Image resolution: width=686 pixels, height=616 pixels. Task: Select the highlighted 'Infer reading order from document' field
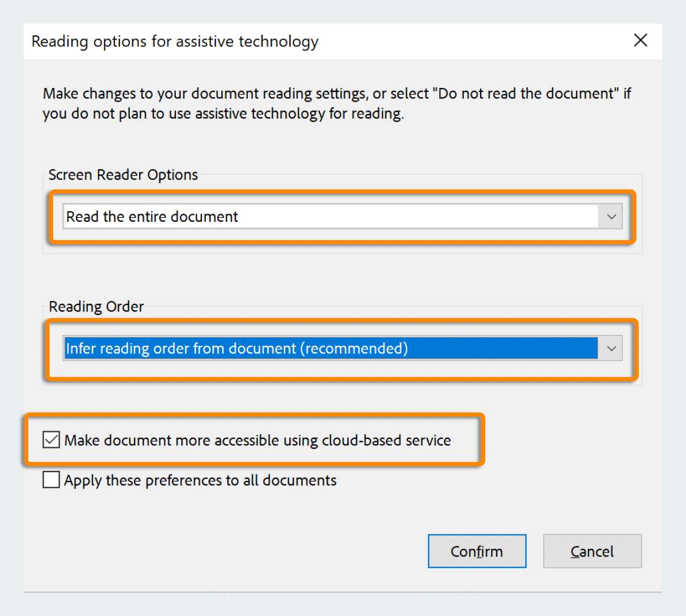click(x=331, y=349)
